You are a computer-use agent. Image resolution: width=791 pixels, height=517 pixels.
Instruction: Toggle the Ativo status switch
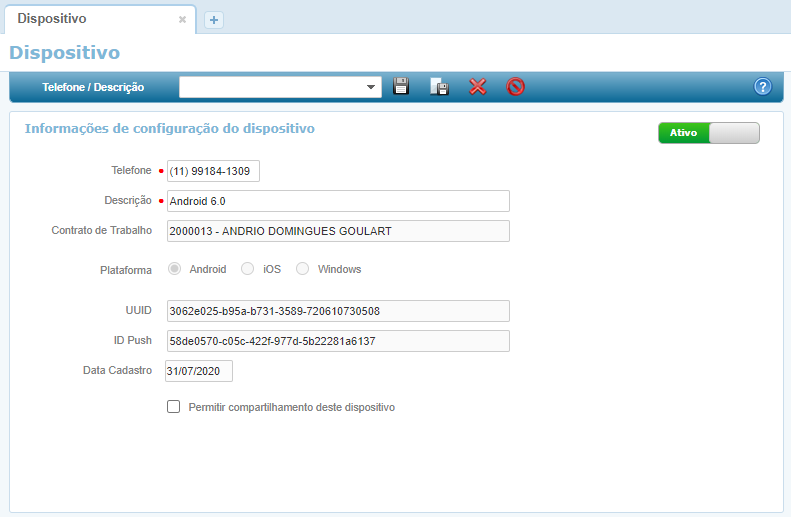coord(708,133)
